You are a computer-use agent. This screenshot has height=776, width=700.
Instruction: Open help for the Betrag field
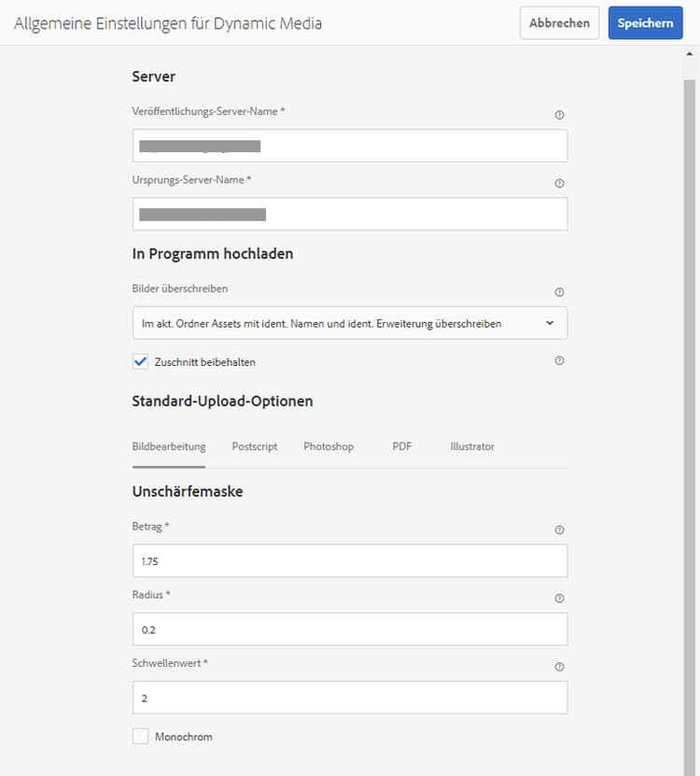559,529
